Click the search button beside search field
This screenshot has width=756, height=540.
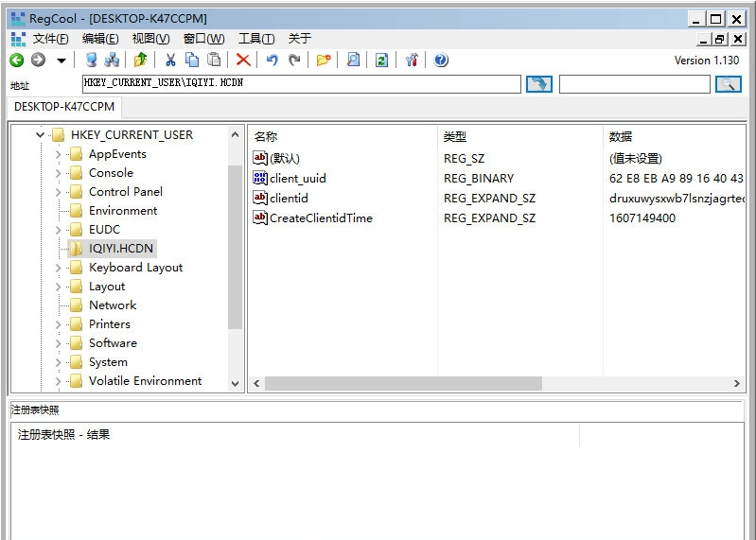coord(728,84)
